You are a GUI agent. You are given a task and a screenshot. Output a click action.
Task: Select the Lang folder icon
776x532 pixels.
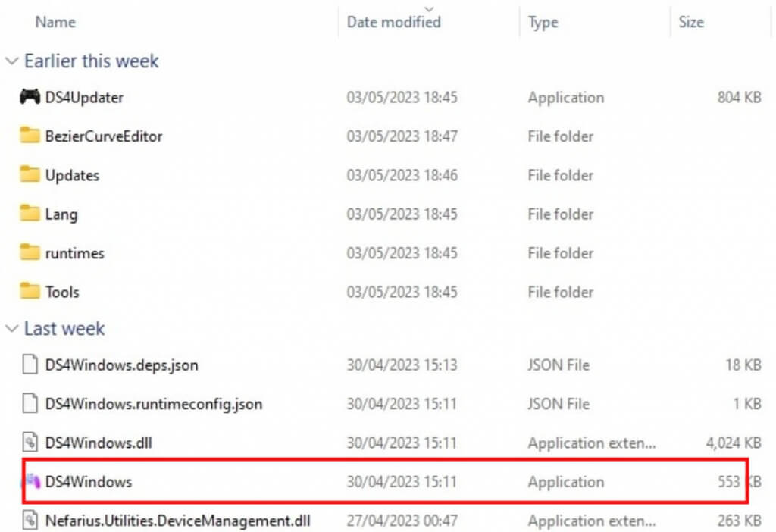point(30,214)
